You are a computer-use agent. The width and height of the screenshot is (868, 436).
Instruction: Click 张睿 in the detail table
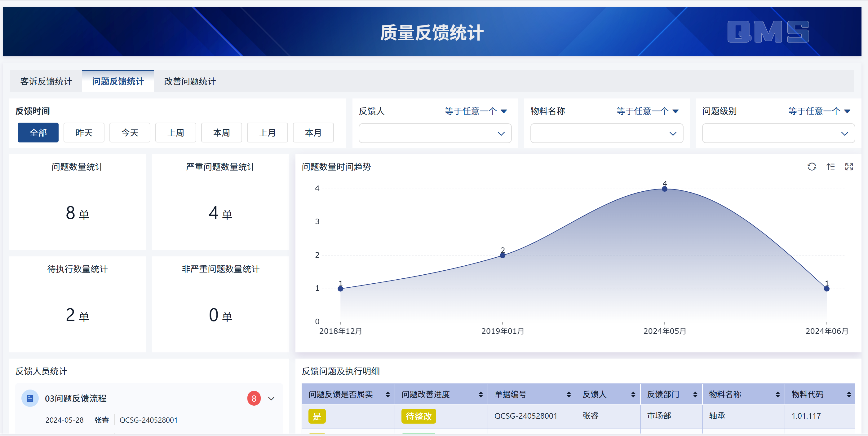click(x=590, y=416)
